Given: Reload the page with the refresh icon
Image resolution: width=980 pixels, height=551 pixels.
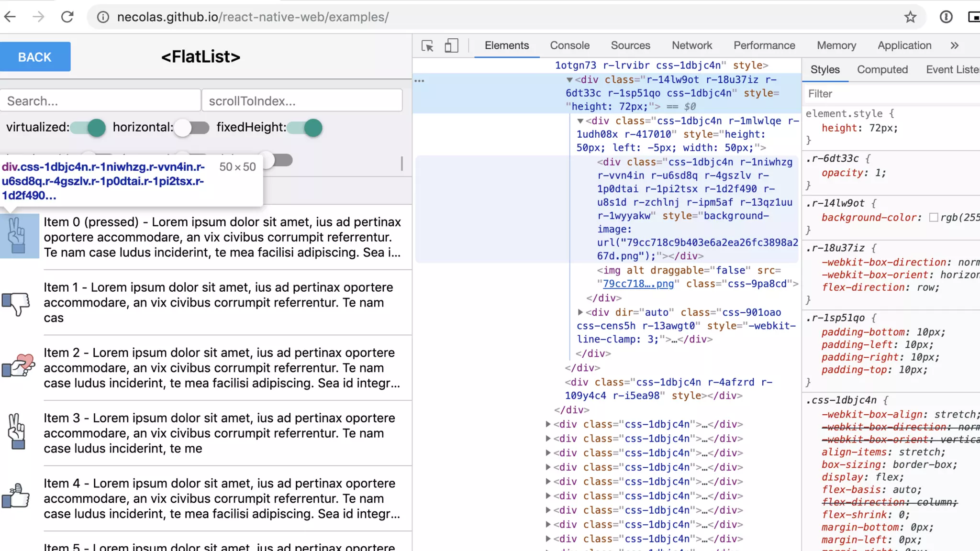Looking at the screenshot, I should click(67, 17).
